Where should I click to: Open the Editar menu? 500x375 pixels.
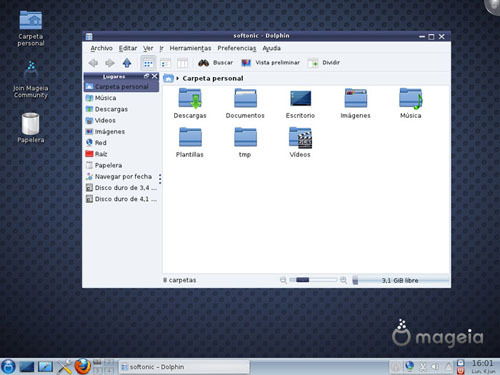pos(128,48)
